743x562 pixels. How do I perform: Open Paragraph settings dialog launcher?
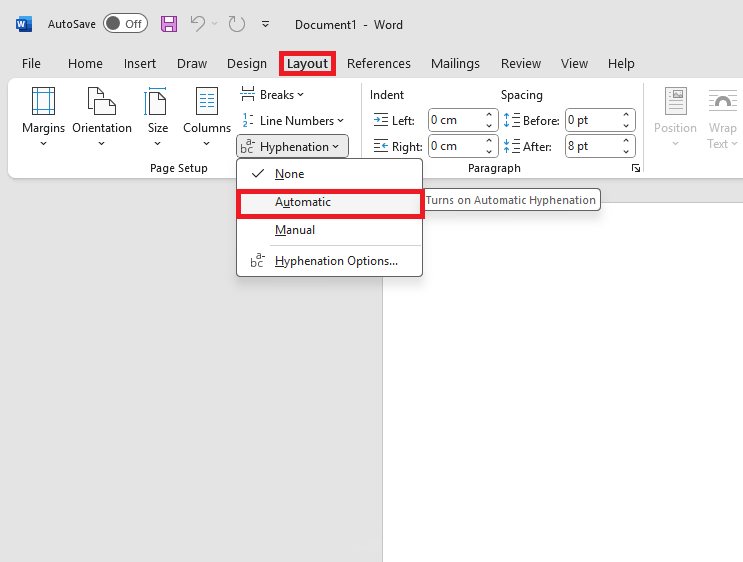[x=635, y=169]
